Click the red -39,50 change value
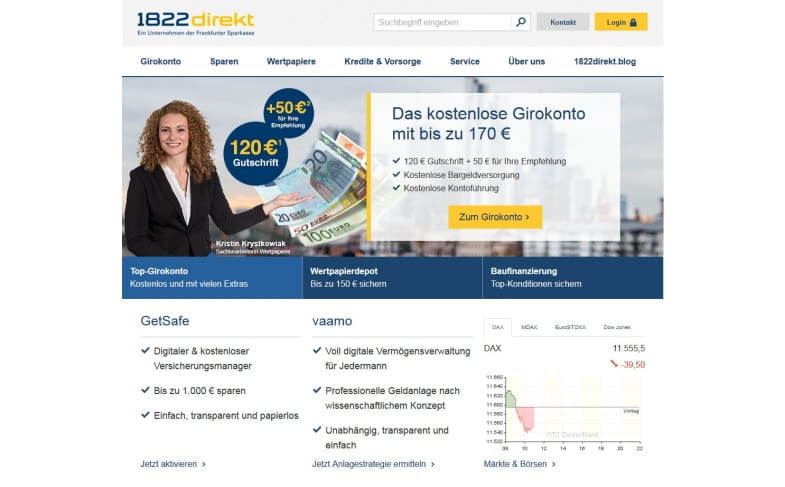The width and height of the screenshot is (785, 487). coord(633,365)
